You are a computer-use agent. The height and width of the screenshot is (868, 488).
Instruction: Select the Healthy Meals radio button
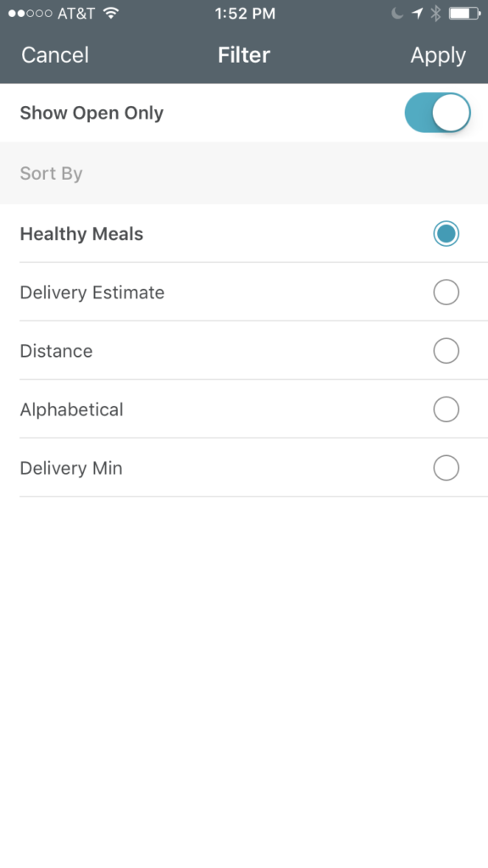click(446, 234)
